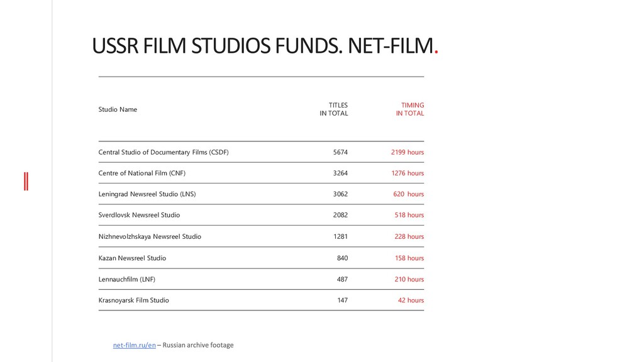
Task: Click Sverdlovsk Newsreel Studio entry
Action: coord(139,215)
